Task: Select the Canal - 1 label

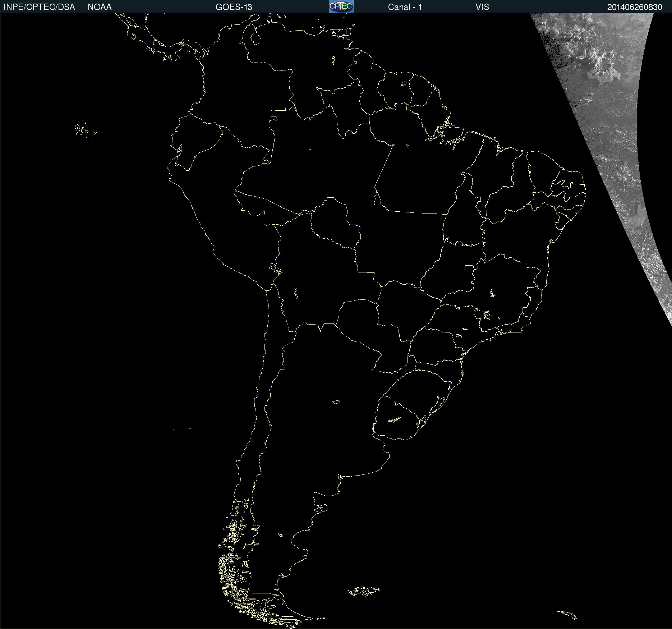Action: click(x=405, y=7)
